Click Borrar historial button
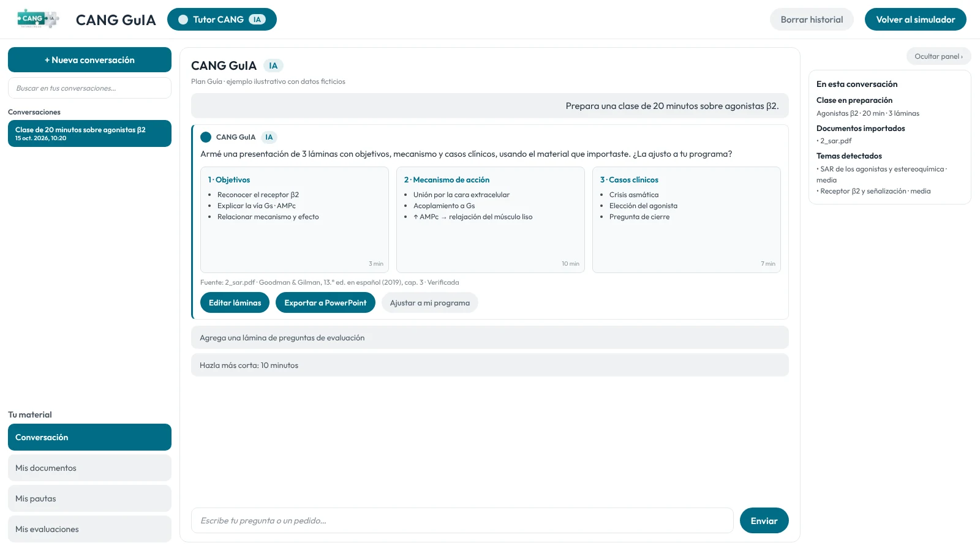The width and height of the screenshot is (980, 551). click(812, 20)
